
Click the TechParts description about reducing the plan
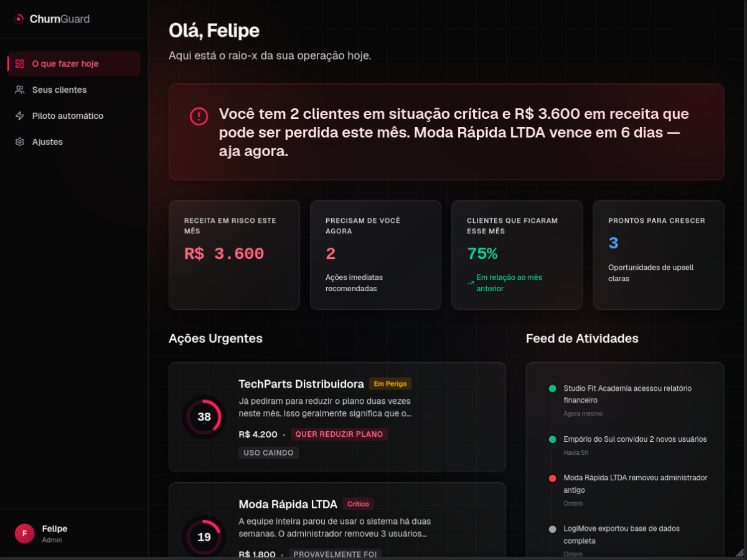(325, 407)
